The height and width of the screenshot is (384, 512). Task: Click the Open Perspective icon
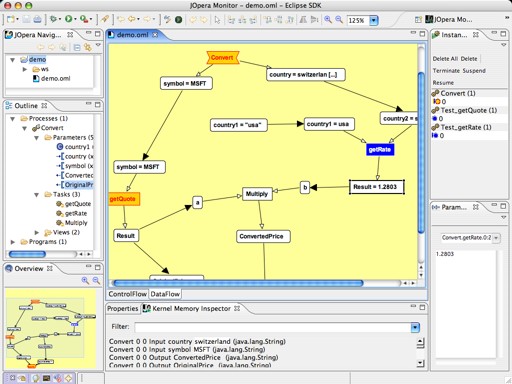pos(418,20)
